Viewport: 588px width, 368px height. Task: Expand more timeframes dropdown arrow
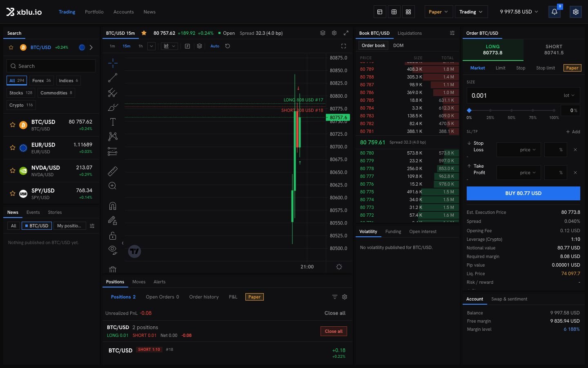coord(151,46)
